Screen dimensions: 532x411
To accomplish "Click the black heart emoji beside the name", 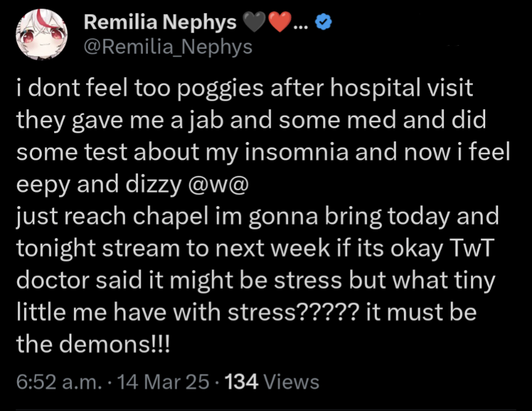I will coord(254,23).
